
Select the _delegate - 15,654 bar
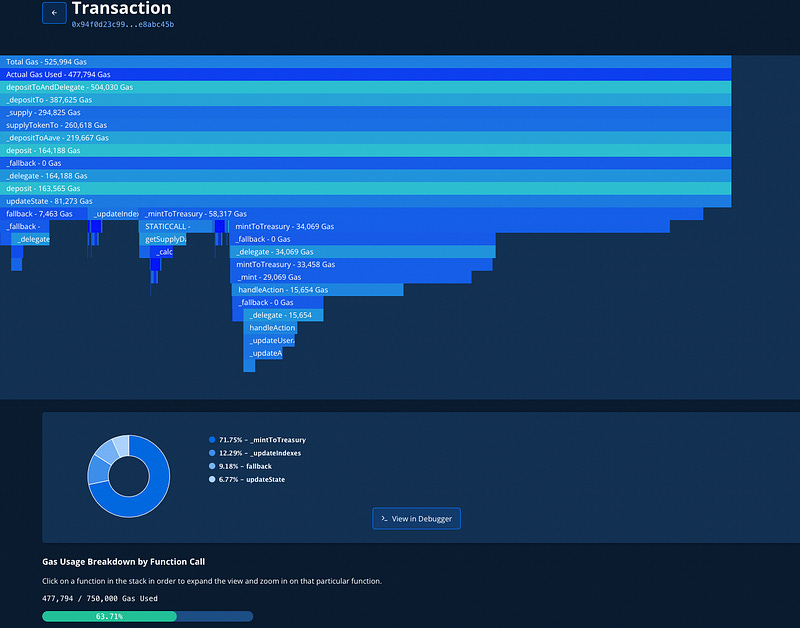pyautogui.click(x=283, y=315)
